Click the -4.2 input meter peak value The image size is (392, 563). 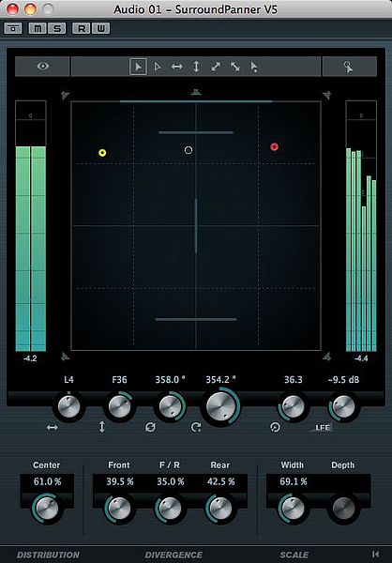pos(30,358)
